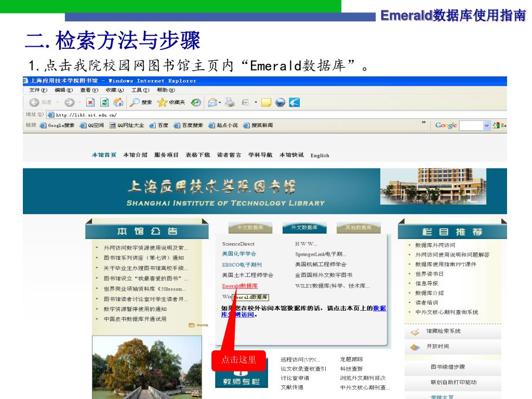Open 中国皮书数据库开通试用 notice
Image resolution: width=532 pixels, height=399 pixels.
click(x=135, y=319)
